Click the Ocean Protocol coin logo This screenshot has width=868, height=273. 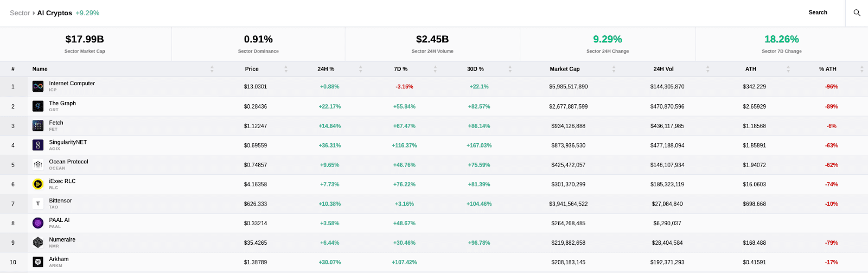click(38, 164)
